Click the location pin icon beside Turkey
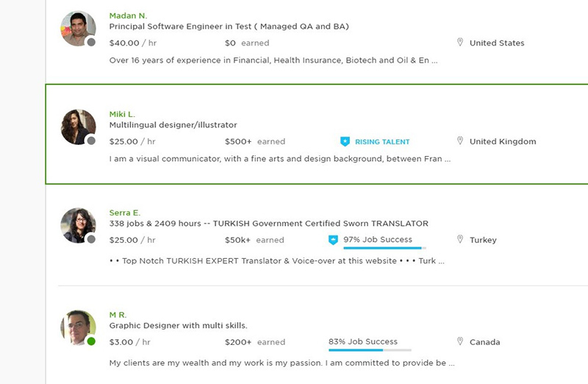588x384 pixels. click(x=460, y=240)
